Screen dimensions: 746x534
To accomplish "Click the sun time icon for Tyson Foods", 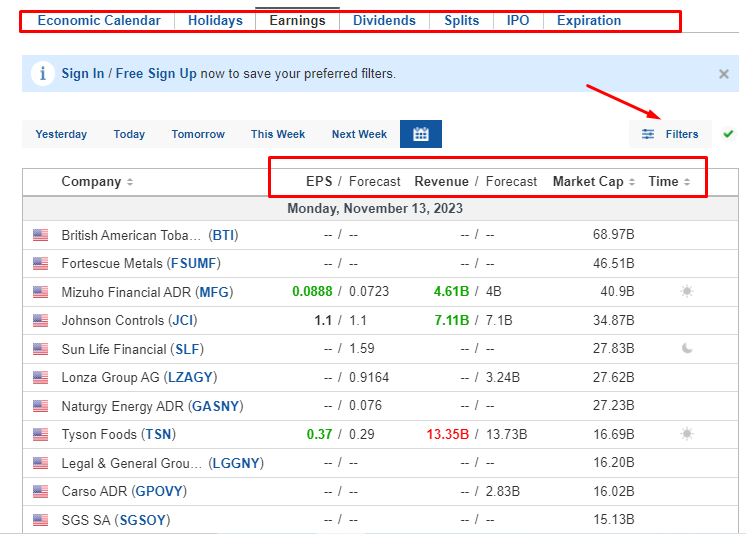I will coord(687,434).
